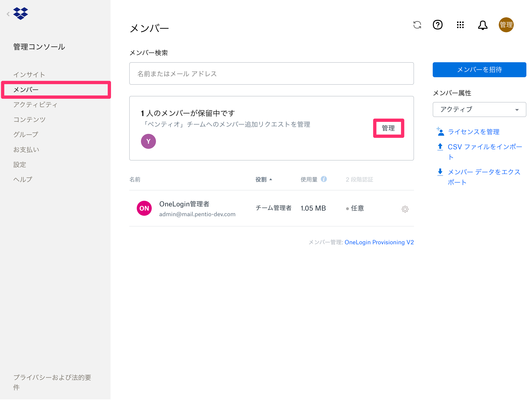Open the help question mark icon
Image resolution: width=532 pixels, height=409 pixels.
pyautogui.click(x=437, y=25)
